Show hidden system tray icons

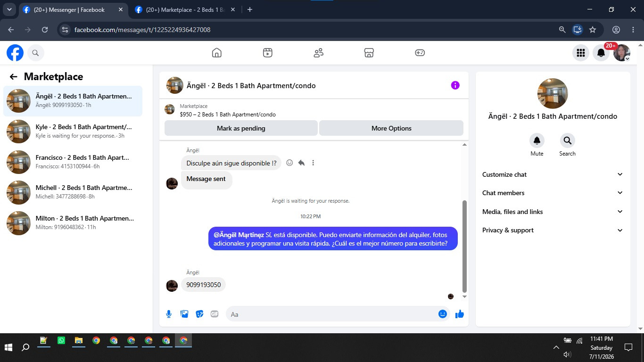556,347
